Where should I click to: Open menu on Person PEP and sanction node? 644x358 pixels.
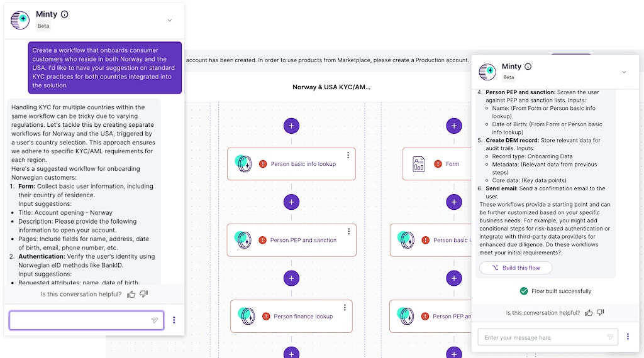tap(348, 231)
